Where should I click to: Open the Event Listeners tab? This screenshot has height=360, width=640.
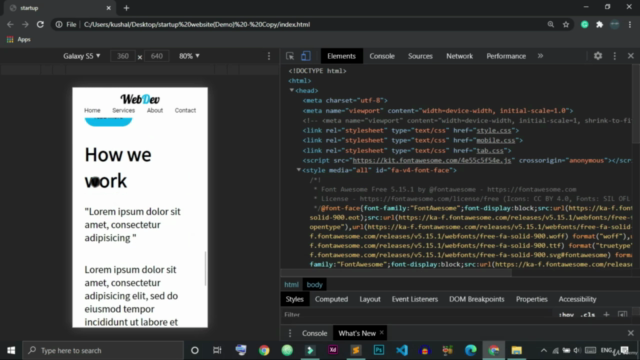pos(415,299)
